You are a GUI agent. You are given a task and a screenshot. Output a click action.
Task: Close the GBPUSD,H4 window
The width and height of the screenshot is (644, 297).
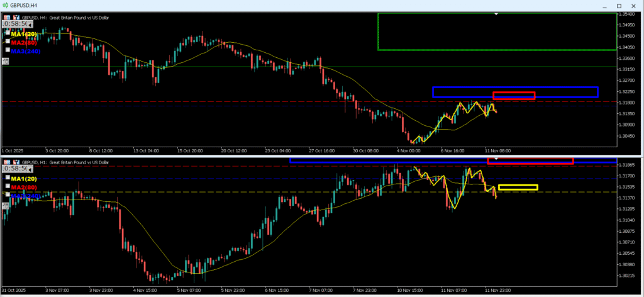pyautogui.click(x=634, y=5)
